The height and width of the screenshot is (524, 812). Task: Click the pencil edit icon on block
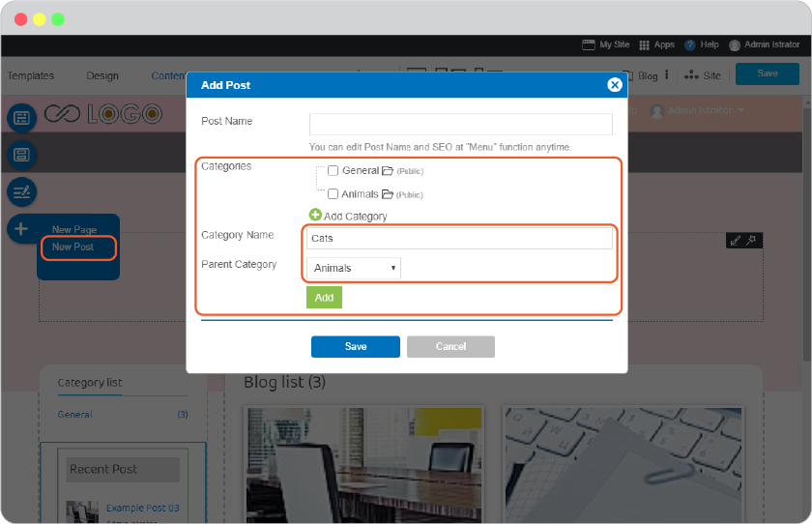(736, 241)
